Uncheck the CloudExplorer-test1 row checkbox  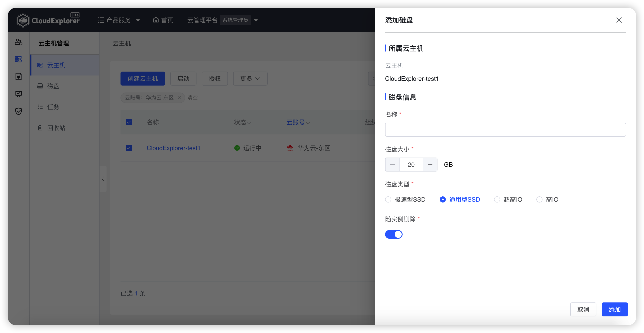(129, 148)
